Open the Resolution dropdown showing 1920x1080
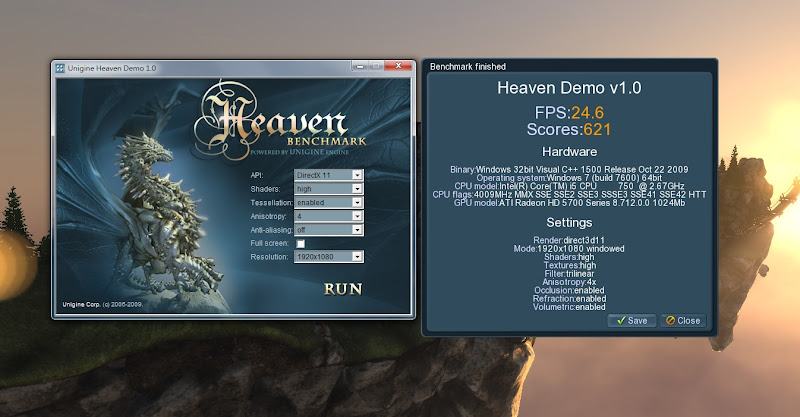The width and height of the screenshot is (800, 417). click(x=329, y=257)
